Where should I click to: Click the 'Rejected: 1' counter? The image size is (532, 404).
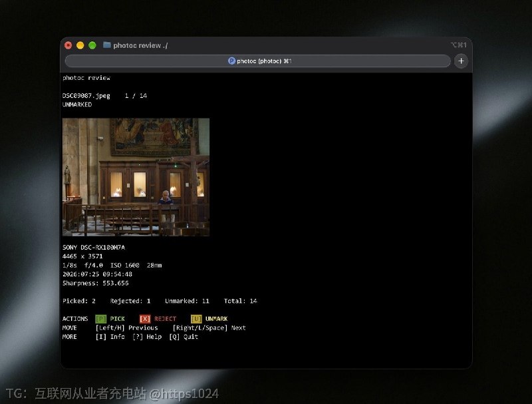pos(130,301)
